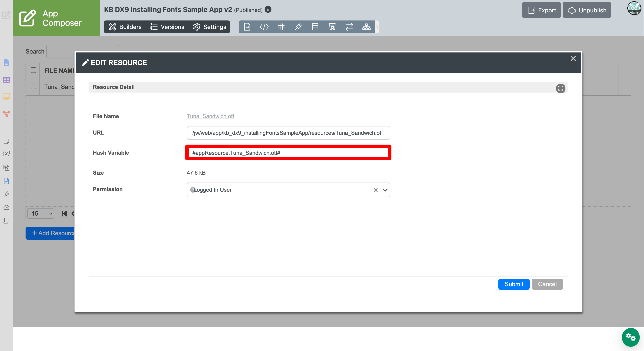Image resolution: width=644 pixels, height=351 pixels.
Task: Open the sticky note icon in sidebar
Action: (7, 141)
